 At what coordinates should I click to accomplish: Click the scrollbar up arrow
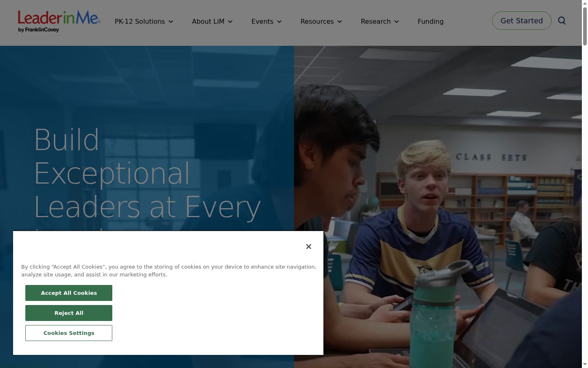[585, 3]
